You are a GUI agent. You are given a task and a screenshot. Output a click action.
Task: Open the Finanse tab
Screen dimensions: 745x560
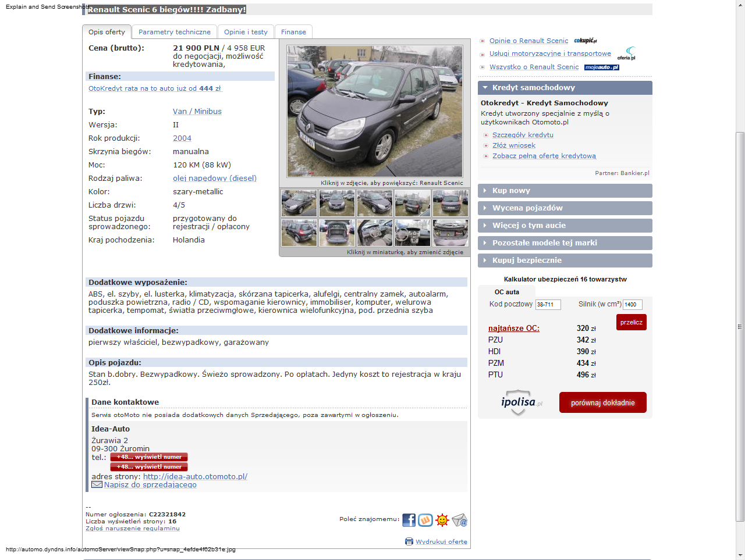(x=293, y=32)
